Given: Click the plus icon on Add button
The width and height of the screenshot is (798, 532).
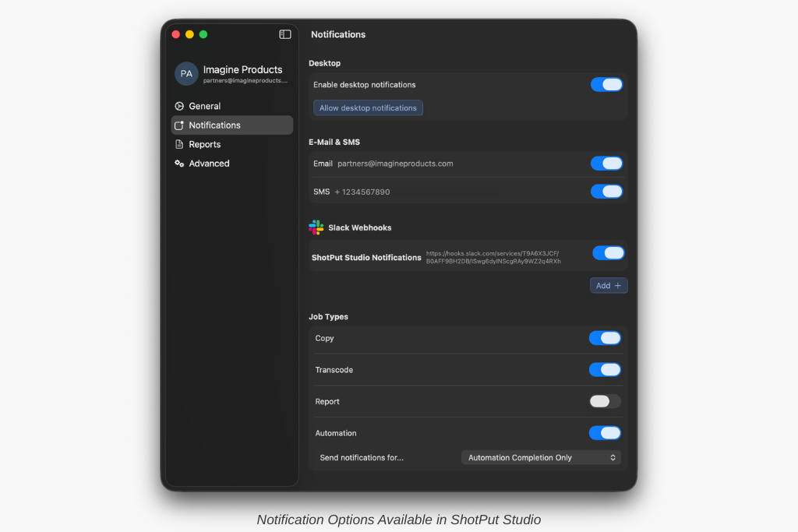Looking at the screenshot, I should tap(618, 286).
